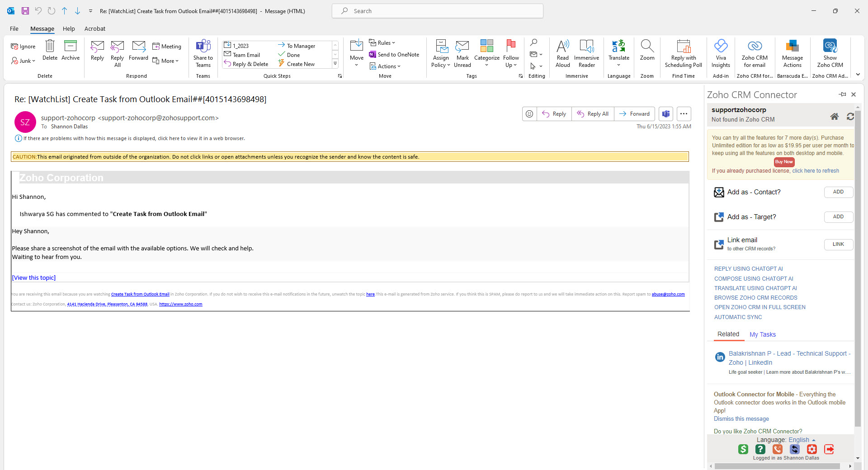The width and height of the screenshot is (868, 470).
Task: Open Read Aloud
Action: [x=563, y=54]
